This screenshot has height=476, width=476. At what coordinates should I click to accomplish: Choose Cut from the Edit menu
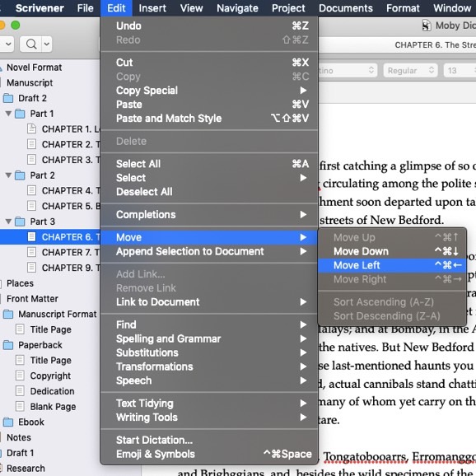[209, 63]
